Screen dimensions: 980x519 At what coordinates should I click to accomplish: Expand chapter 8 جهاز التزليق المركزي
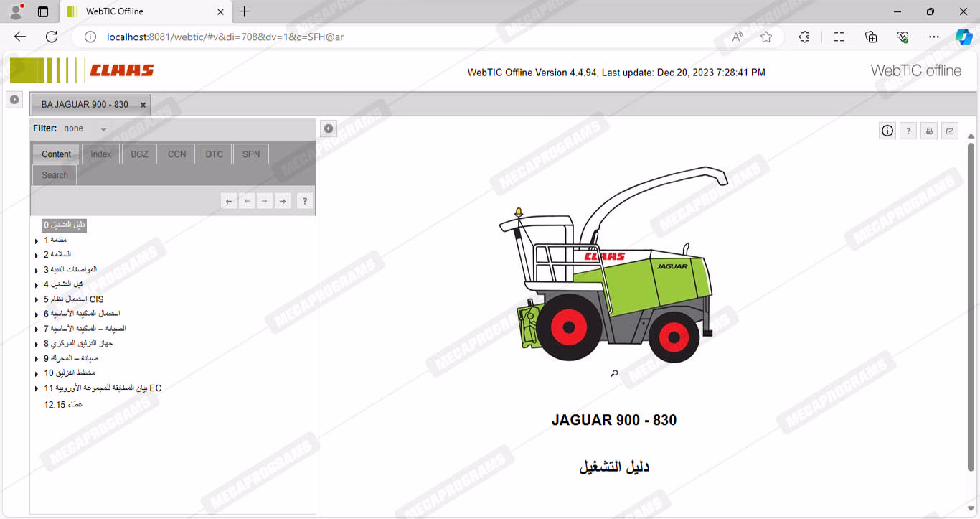pyautogui.click(x=37, y=344)
